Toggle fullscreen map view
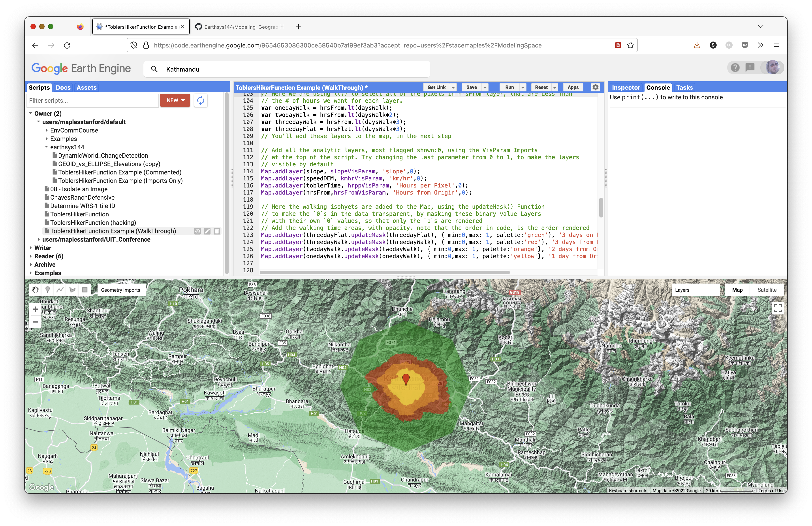The image size is (812, 526). tap(778, 308)
